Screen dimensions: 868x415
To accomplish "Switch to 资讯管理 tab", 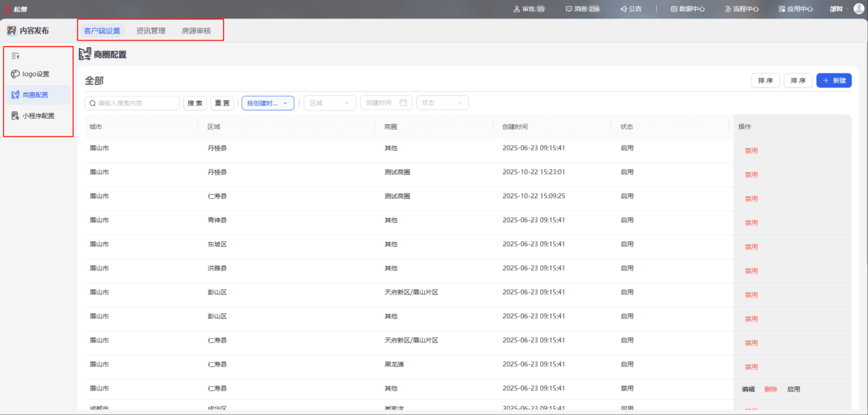I will 151,31.
